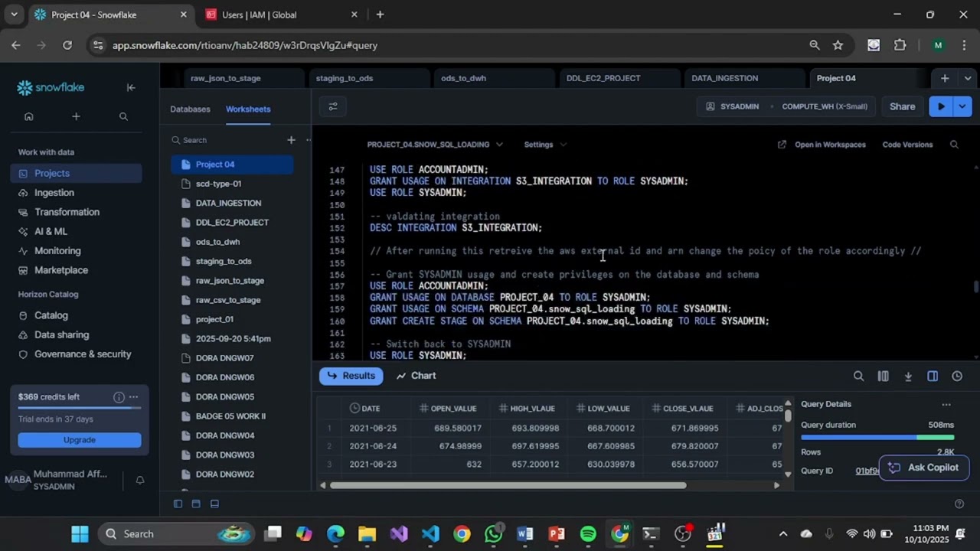The height and width of the screenshot is (551, 980).
Task: Run the query with play button
Action: pyautogui.click(x=940, y=106)
